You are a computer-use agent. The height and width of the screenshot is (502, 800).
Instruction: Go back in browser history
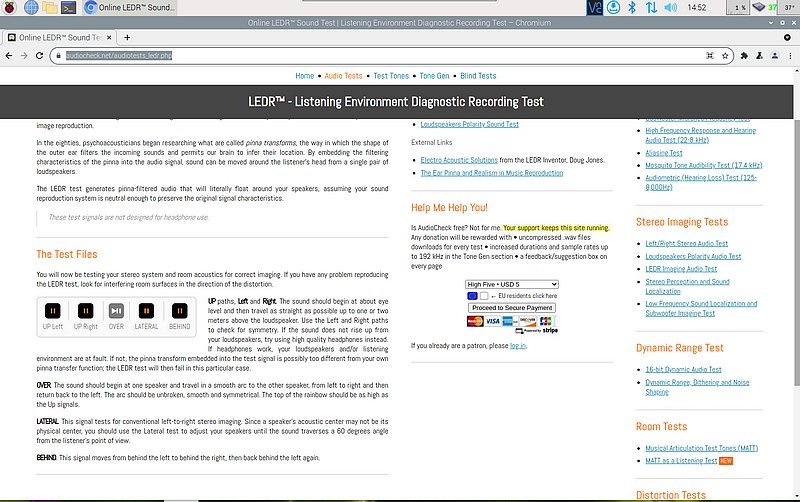tap(9, 56)
